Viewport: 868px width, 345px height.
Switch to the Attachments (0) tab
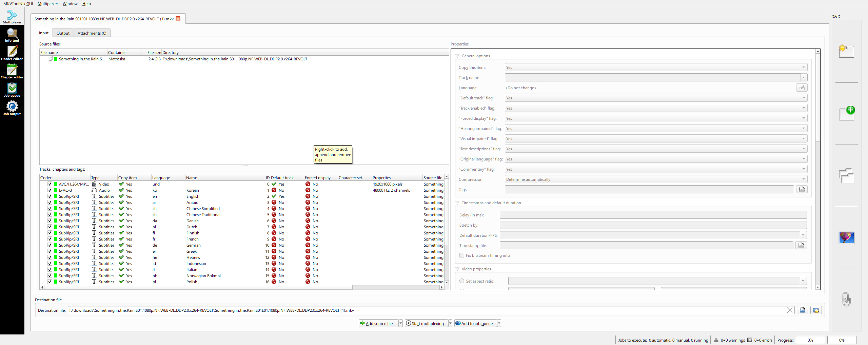[92, 33]
